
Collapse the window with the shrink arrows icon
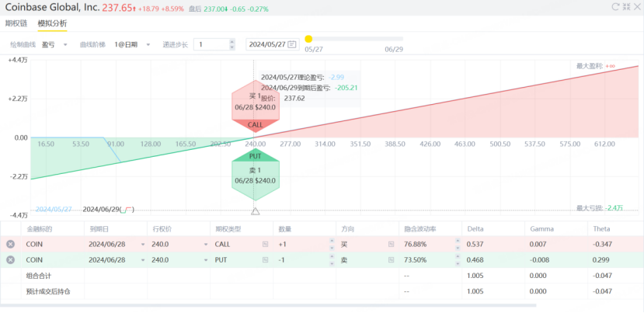(626, 6)
